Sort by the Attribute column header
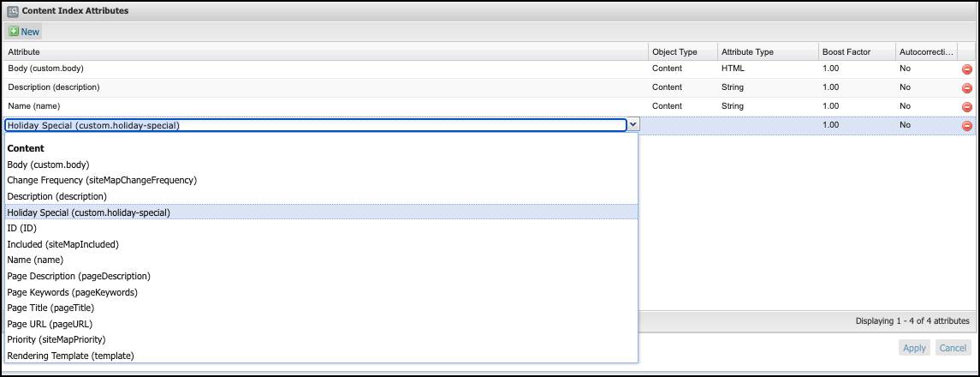Screen dimensions: 980x377 pos(325,52)
